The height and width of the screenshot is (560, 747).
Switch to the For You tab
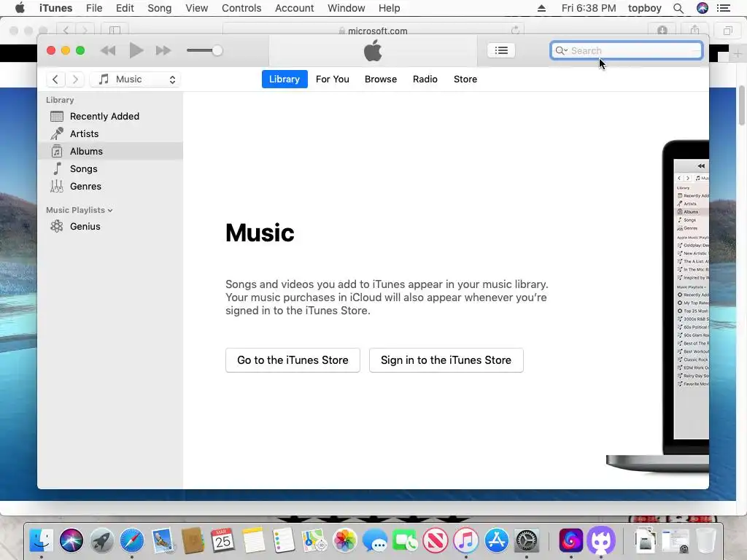point(333,79)
